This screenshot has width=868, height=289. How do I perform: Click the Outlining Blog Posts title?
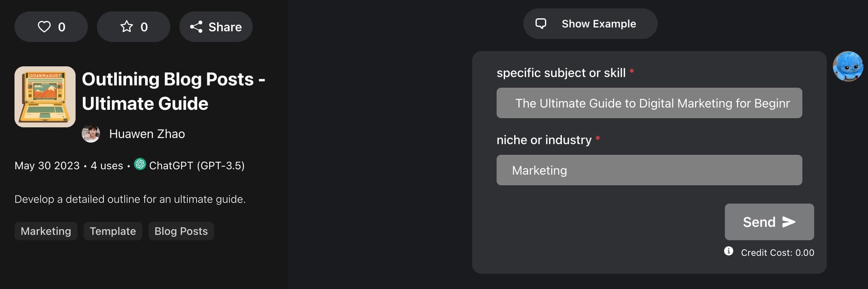coord(174,91)
